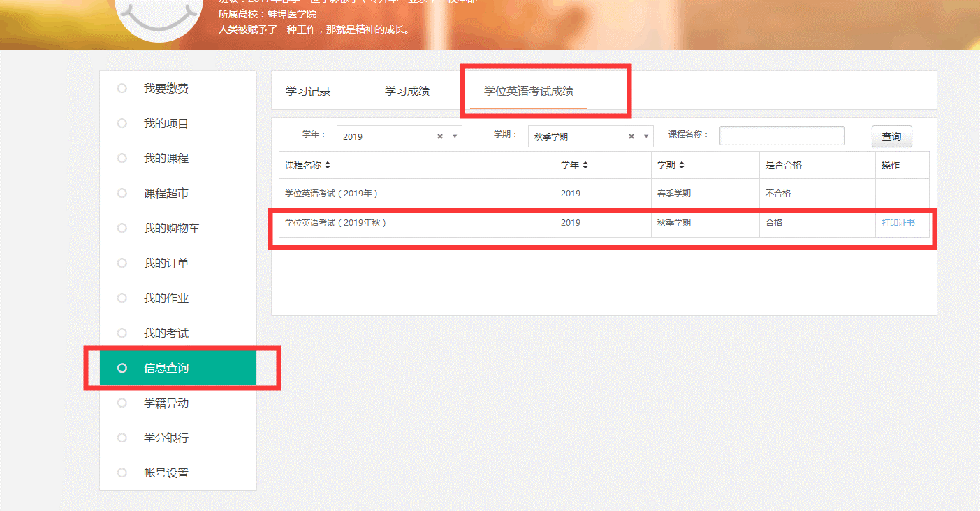The width and height of the screenshot is (980, 511).
Task: Select the radio circle next to 我的订单
Action: 122,263
